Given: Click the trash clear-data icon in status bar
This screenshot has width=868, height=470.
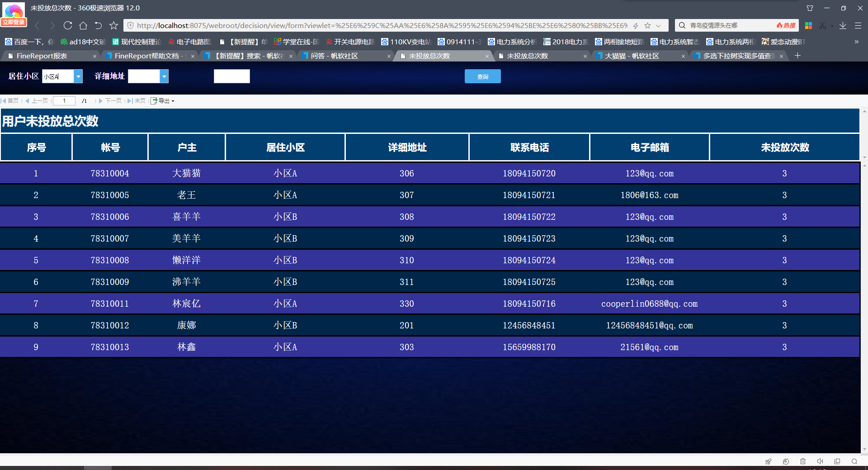Looking at the screenshot, I should (x=803, y=461).
